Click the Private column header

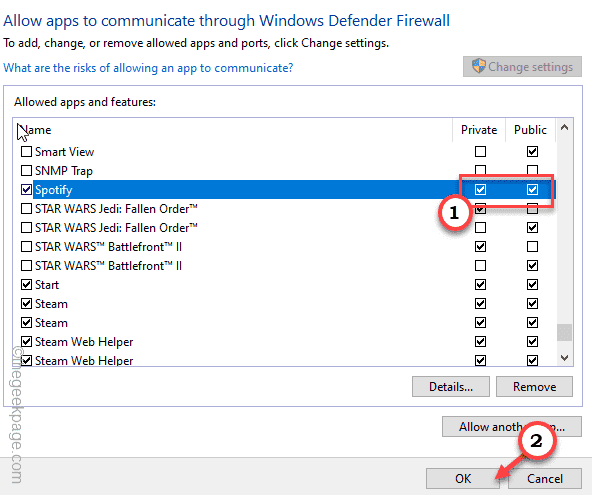point(479,130)
